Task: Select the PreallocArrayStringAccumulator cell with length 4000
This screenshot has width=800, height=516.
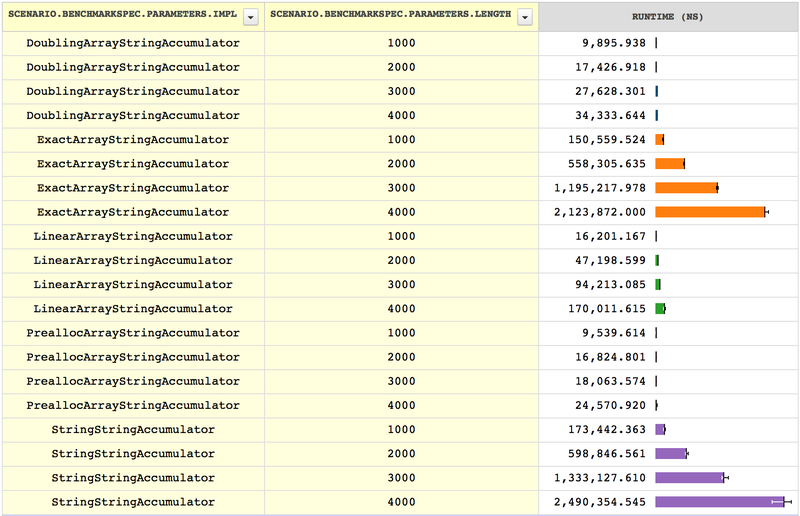Action: [x=132, y=405]
